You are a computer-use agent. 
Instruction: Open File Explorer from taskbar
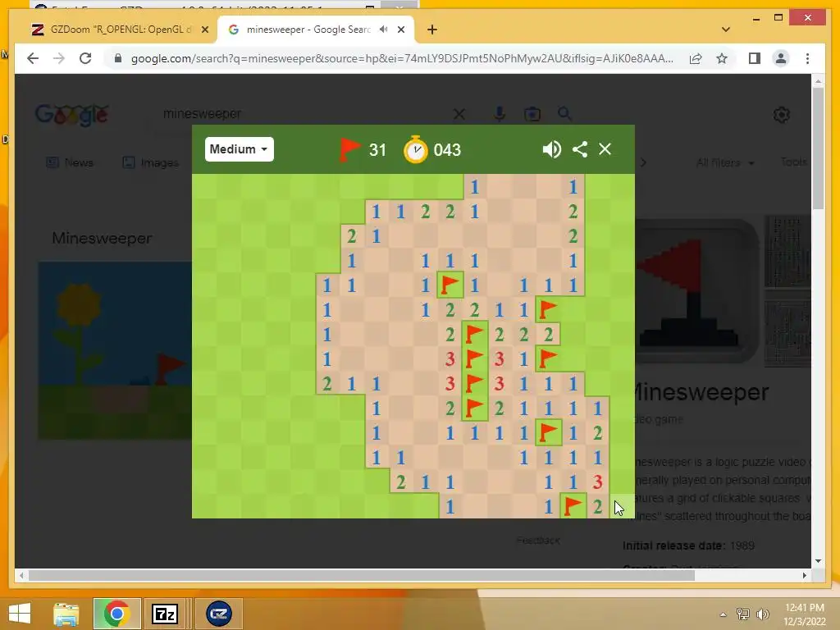coord(66,614)
